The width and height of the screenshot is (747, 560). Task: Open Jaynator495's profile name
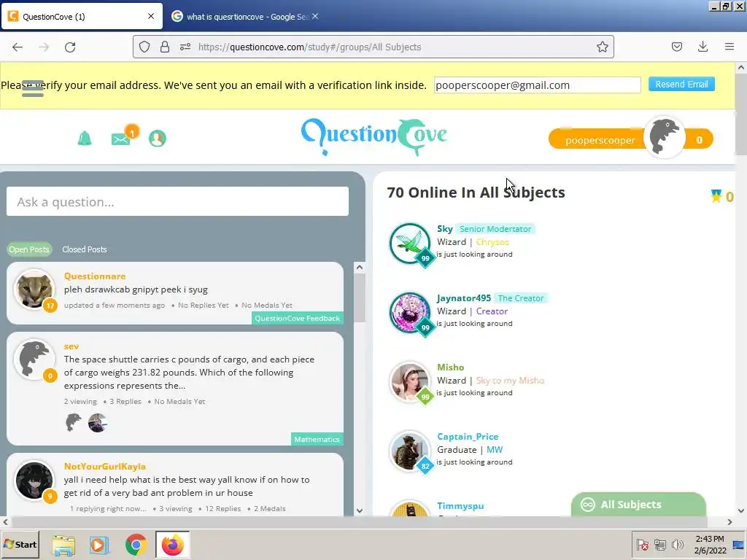click(x=464, y=298)
